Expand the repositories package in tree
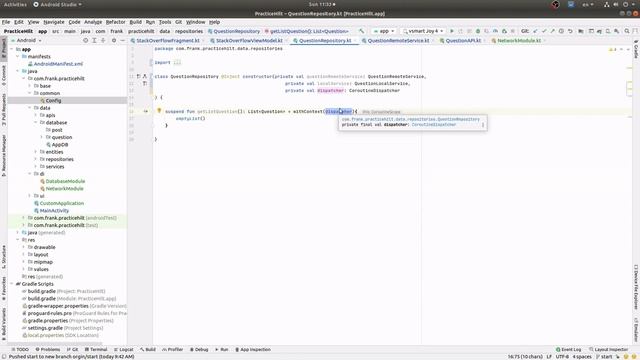 point(36,159)
